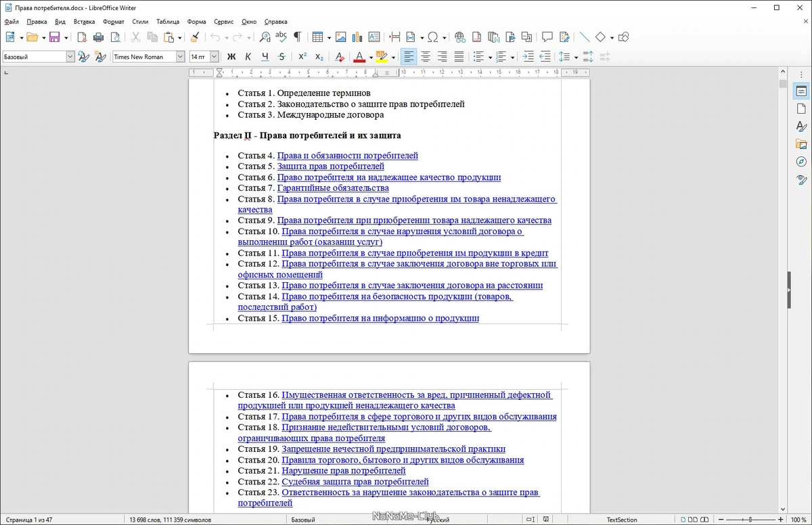The width and height of the screenshot is (812, 525).
Task: Increase indent using toolbar icon
Action: pyautogui.click(x=528, y=57)
